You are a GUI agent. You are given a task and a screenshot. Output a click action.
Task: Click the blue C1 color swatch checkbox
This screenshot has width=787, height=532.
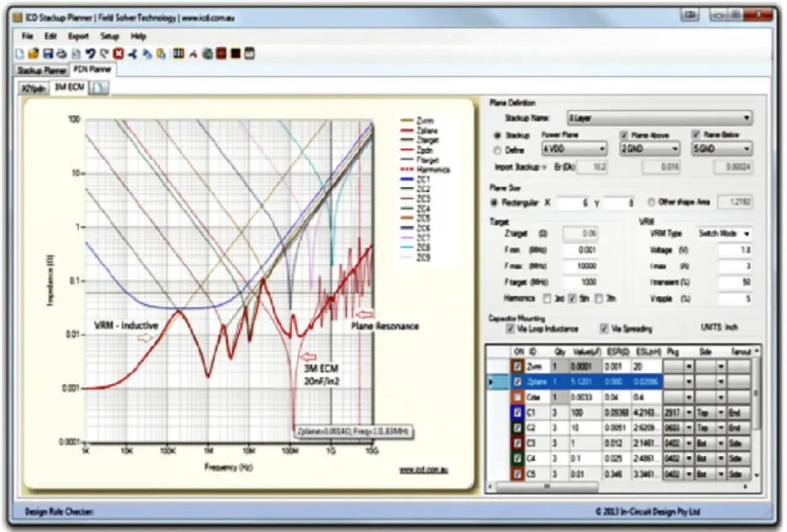point(518,412)
